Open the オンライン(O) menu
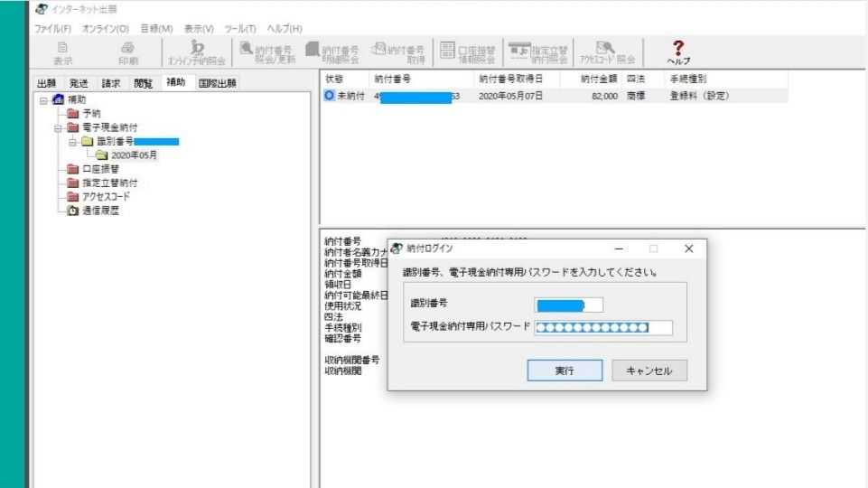This screenshot has width=868, height=488. [105, 29]
